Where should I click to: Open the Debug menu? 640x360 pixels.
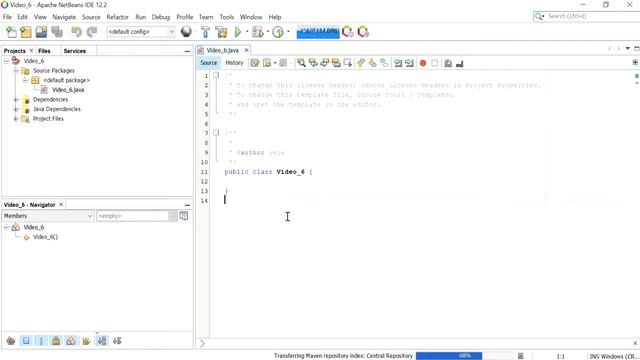click(160, 17)
